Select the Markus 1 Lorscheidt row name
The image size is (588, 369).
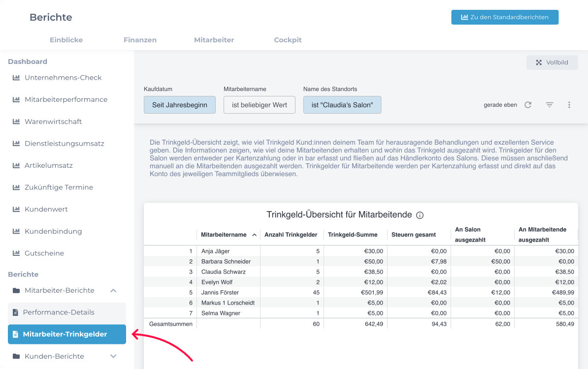coord(228,303)
